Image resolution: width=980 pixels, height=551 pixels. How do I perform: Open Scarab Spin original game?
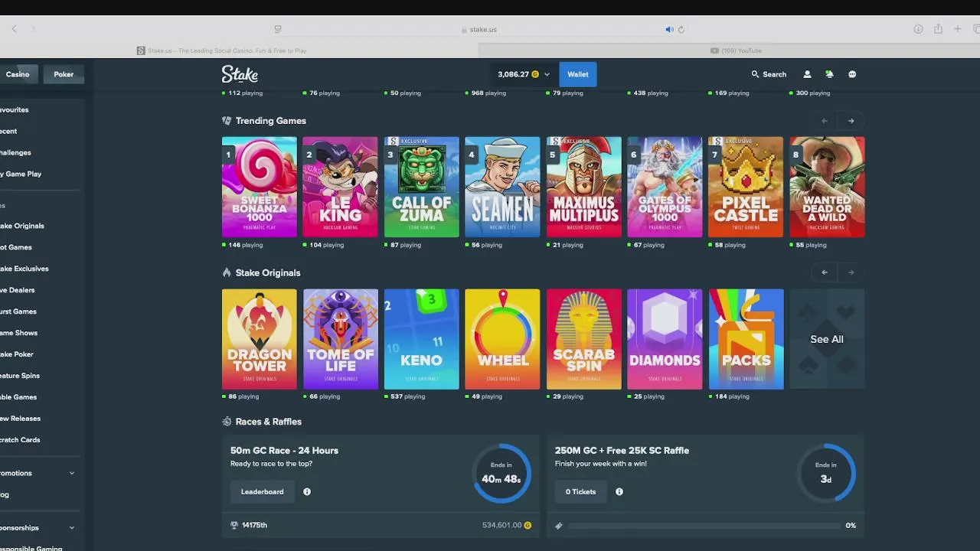pyautogui.click(x=584, y=339)
